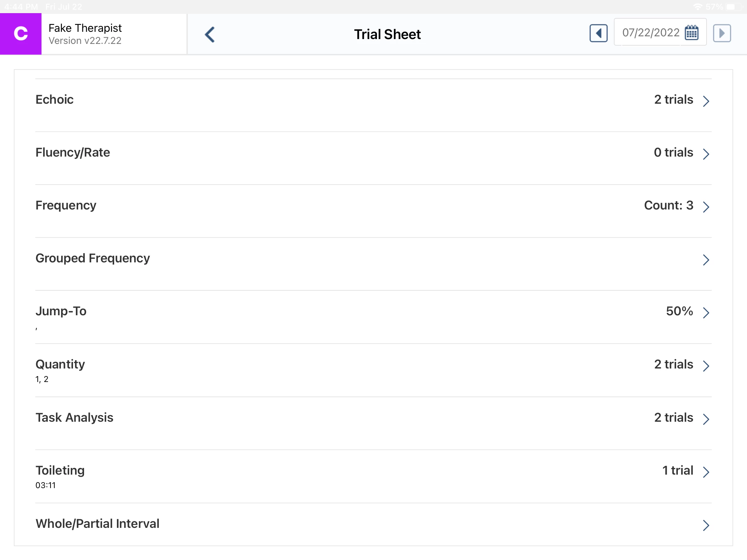Go back with the left chevron arrow
This screenshot has width=747, height=560.
[210, 35]
